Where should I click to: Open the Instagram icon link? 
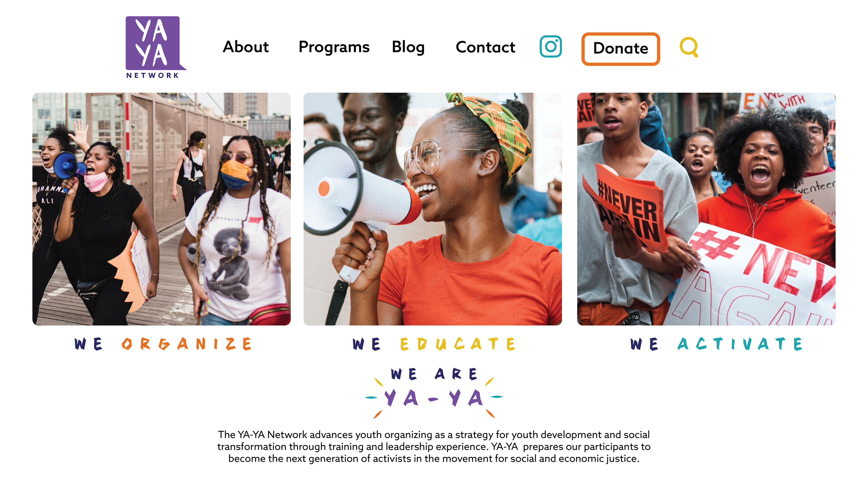tap(551, 47)
